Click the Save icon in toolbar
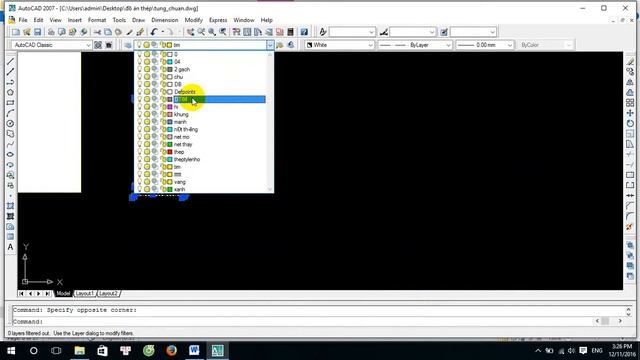The height and width of the screenshot is (360, 640). (x=38, y=32)
